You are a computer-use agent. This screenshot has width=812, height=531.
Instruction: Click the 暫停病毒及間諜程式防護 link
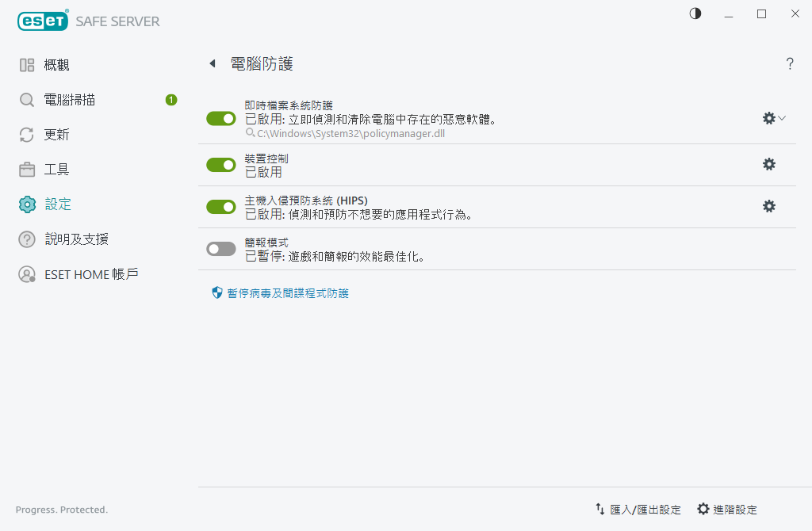[x=287, y=293]
